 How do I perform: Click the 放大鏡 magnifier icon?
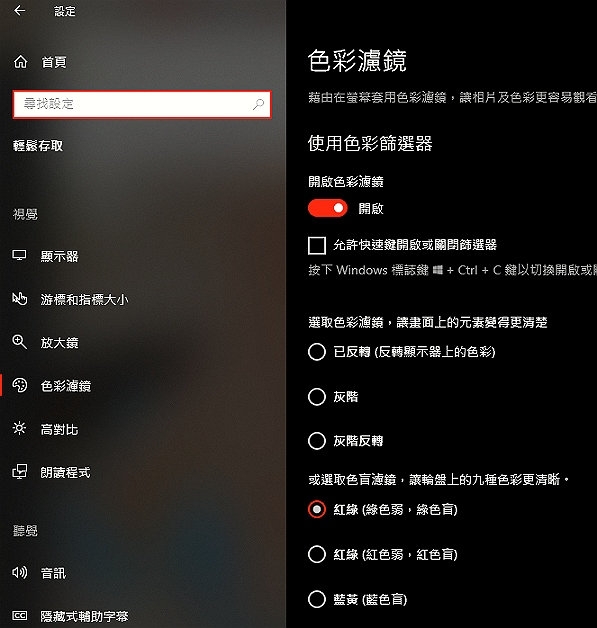pos(19,342)
